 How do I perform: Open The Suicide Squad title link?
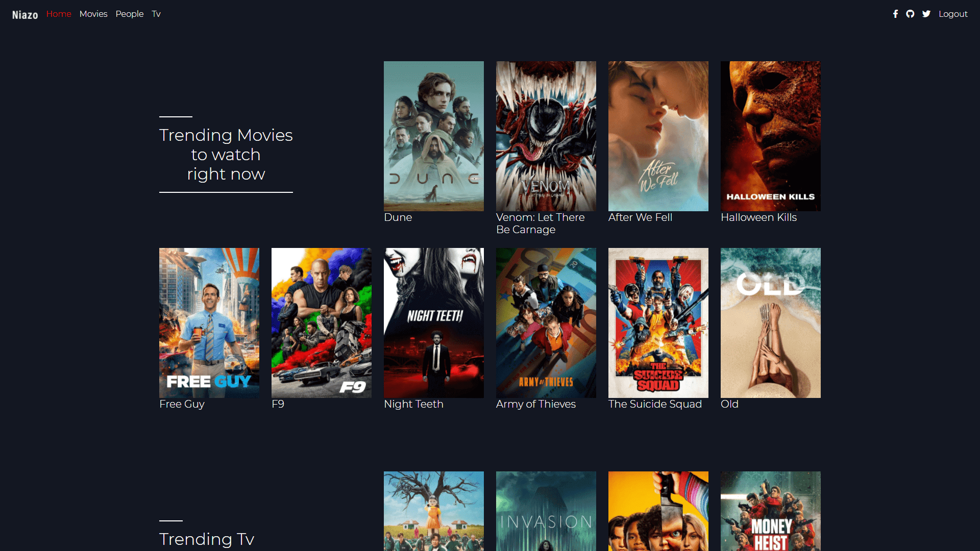tap(655, 404)
